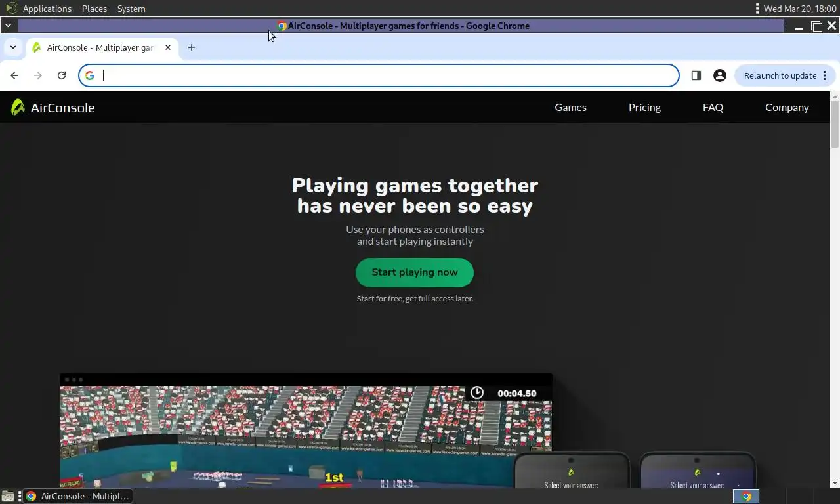Open the FAQ page
This screenshot has width=840, height=504.
click(713, 107)
